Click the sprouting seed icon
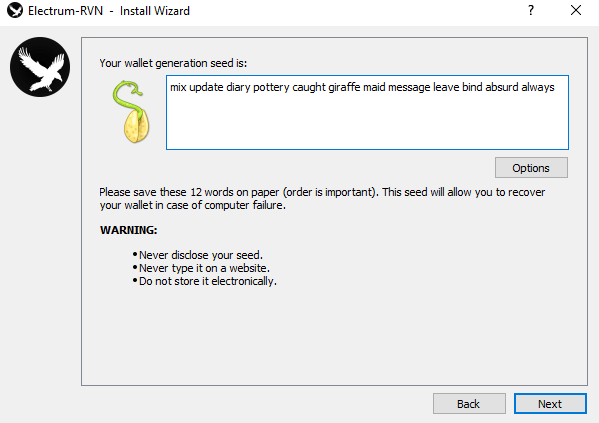The image size is (599, 423). coord(131,112)
